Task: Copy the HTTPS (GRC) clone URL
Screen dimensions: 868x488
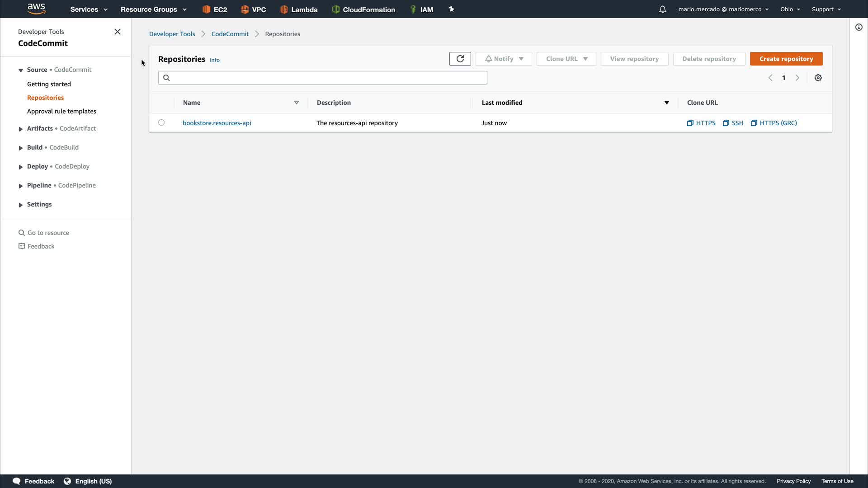Action: [774, 123]
